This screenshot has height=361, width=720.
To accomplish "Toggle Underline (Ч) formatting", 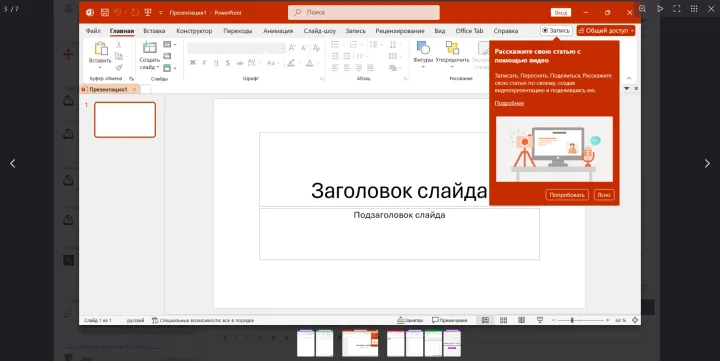I will pyautogui.click(x=216, y=62).
